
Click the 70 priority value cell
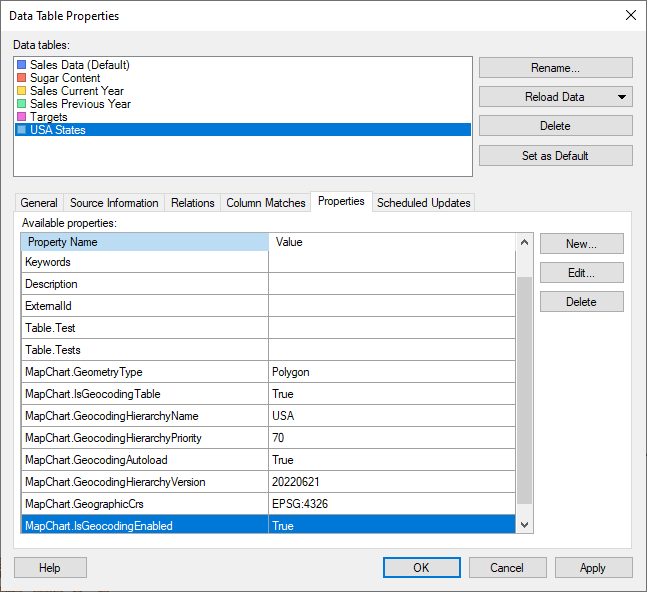pos(392,438)
